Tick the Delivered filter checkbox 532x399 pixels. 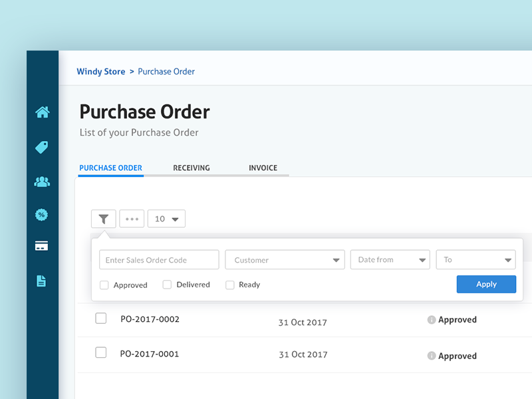(167, 285)
